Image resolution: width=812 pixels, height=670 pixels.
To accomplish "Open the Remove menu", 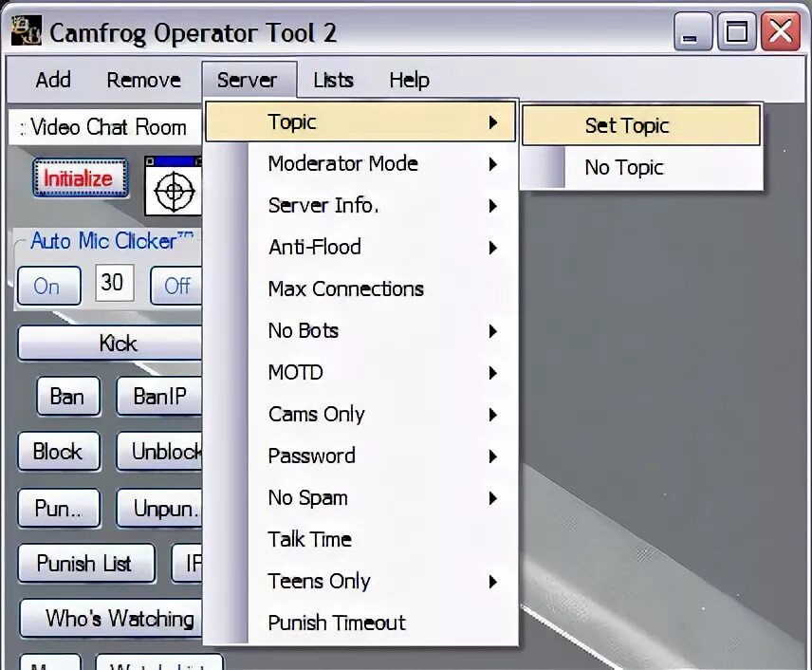I will (143, 80).
